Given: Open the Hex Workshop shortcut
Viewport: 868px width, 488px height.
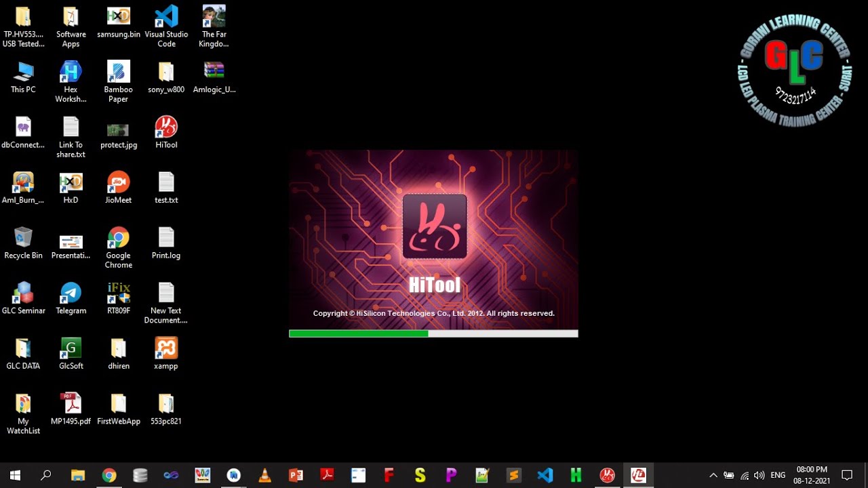Looking at the screenshot, I should click(71, 82).
